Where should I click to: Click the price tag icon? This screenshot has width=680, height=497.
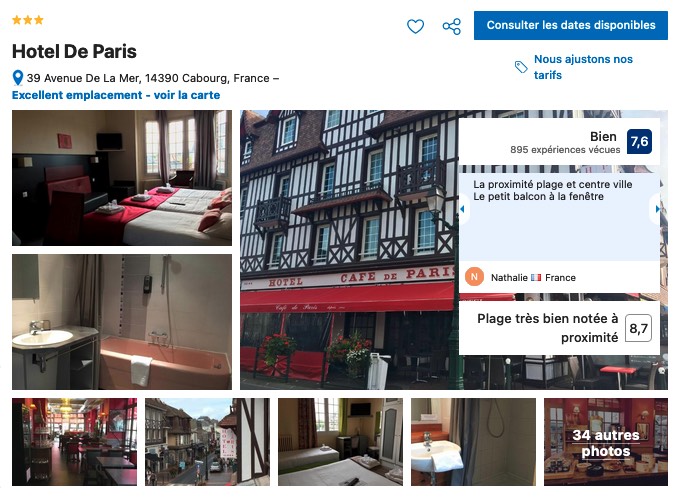click(521, 67)
